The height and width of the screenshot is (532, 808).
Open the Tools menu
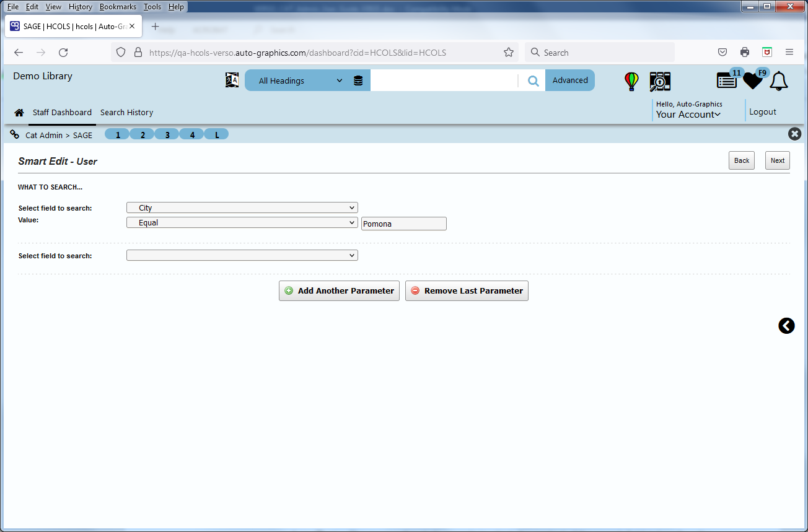click(x=152, y=7)
